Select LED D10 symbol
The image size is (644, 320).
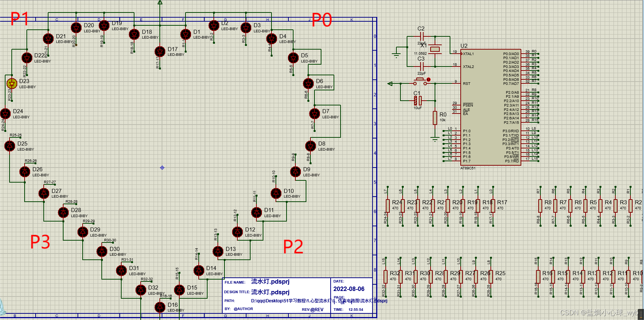(x=276, y=193)
